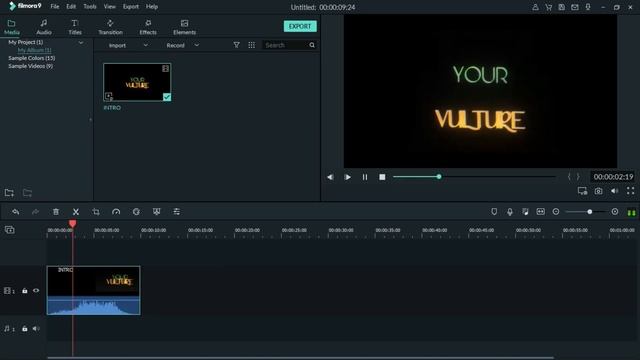Collapse the media side panel arrow
Viewport: 640px width, 360px height.
tap(91, 120)
